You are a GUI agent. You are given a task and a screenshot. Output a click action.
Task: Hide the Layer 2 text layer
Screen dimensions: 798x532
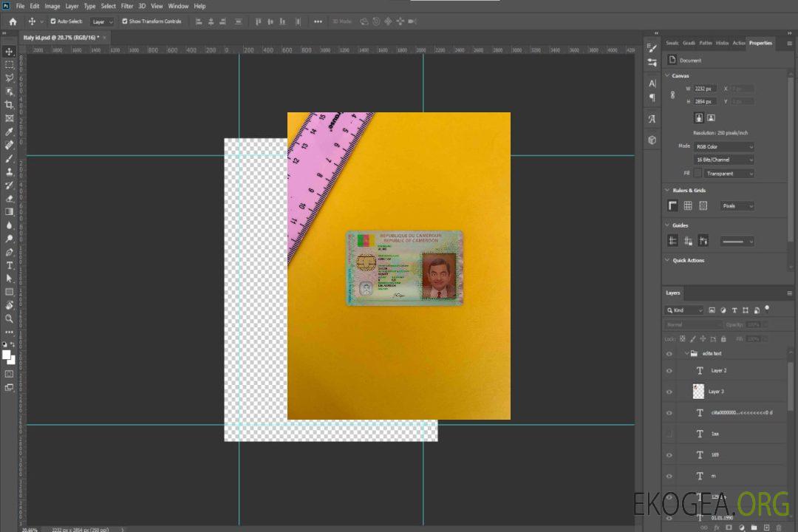pyautogui.click(x=669, y=371)
